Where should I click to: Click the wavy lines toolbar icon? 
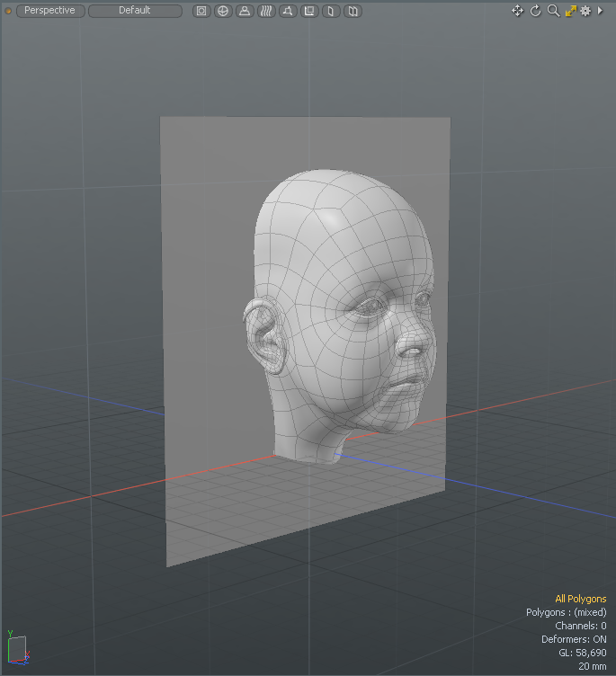coord(266,11)
